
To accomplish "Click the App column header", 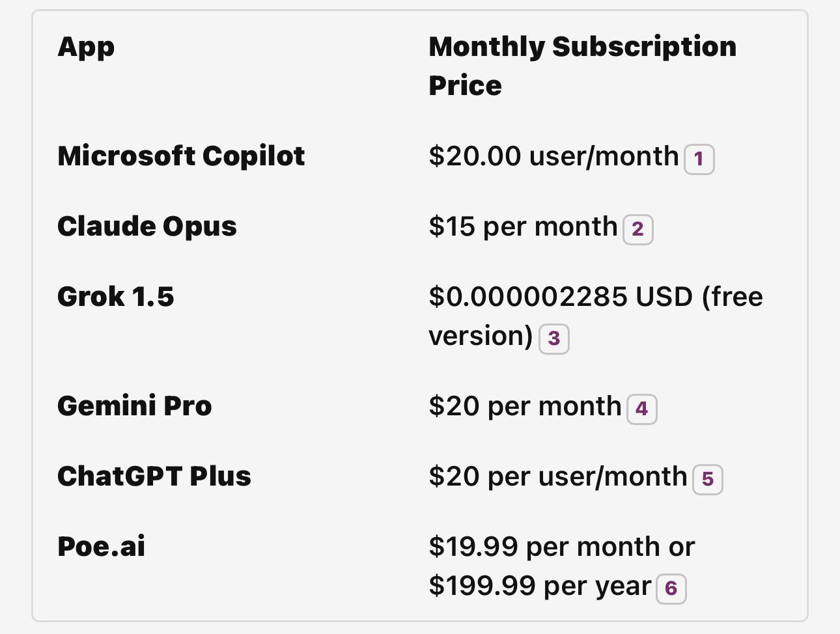I will tap(86, 47).
